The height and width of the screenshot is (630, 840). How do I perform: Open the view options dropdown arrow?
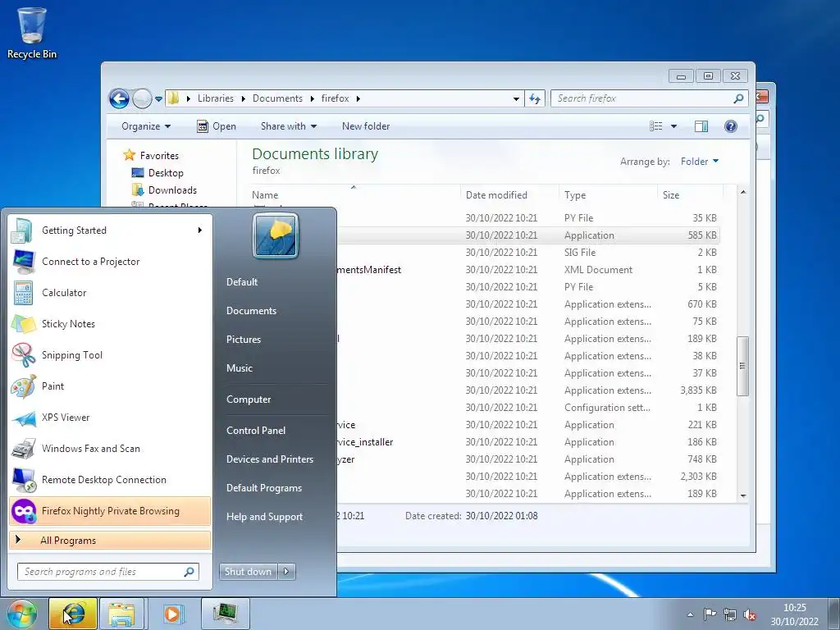click(674, 126)
